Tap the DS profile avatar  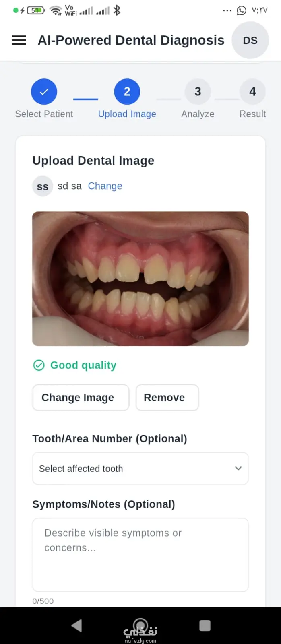pos(250,40)
